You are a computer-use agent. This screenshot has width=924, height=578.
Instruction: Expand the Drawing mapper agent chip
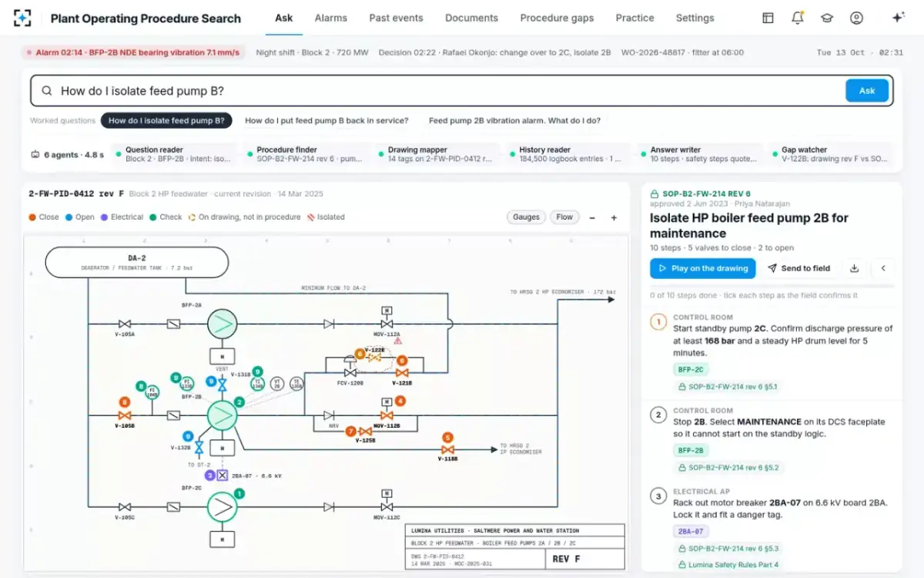437,154
